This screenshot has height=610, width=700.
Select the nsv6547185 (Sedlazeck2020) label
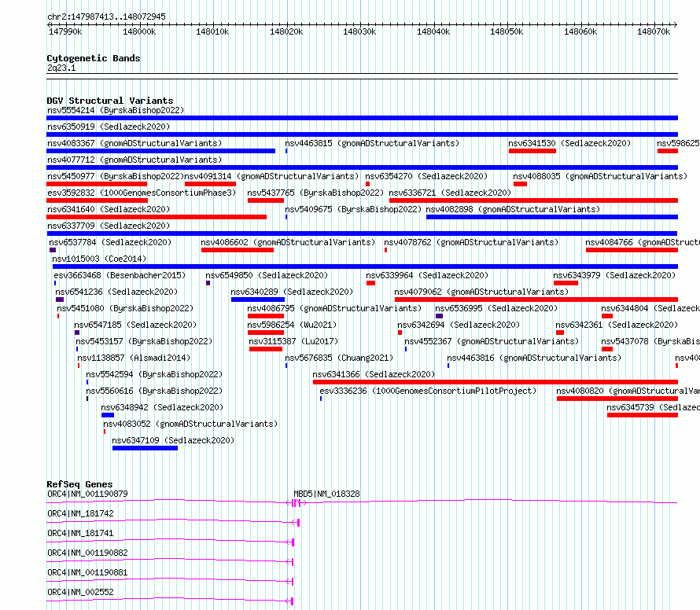point(135,325)
